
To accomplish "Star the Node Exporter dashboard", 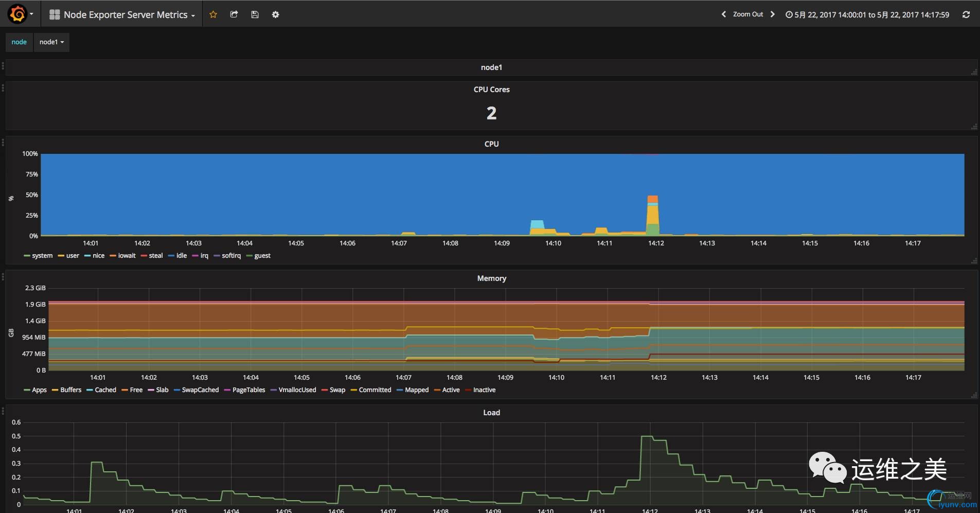I will 213,14.
